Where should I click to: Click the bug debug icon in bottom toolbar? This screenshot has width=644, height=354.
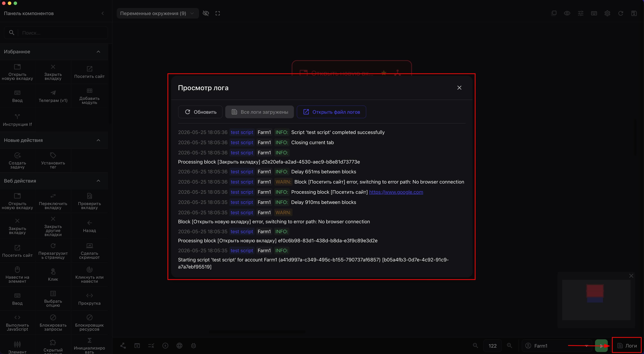194,345
